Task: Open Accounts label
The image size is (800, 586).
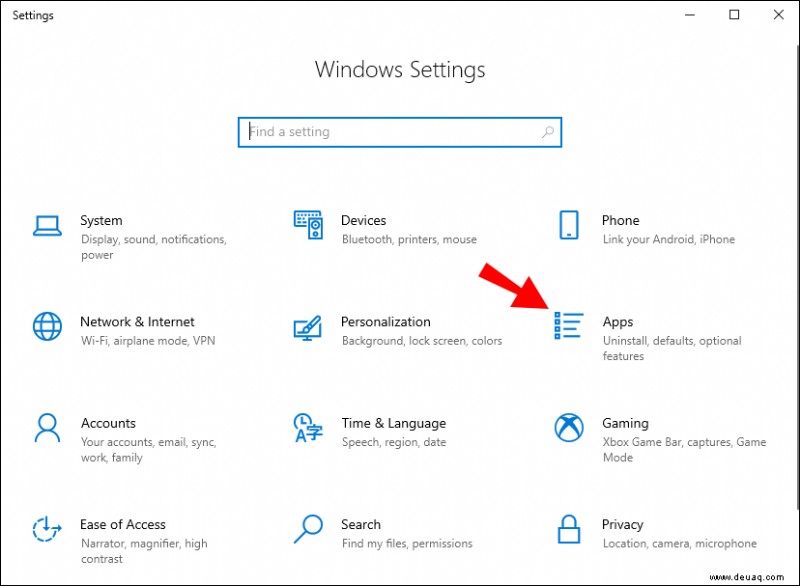Action: (x=108, y=423)
